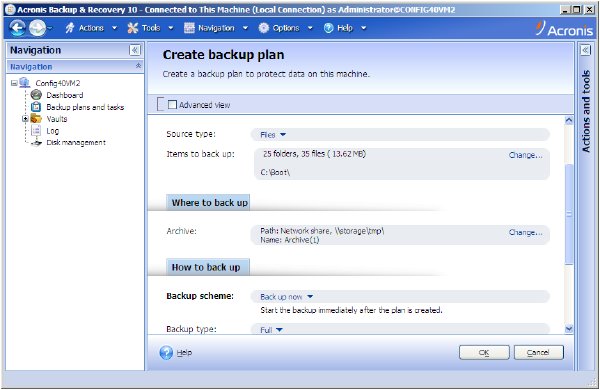Click the blue back arrow icon
This screenshot has width=600, height=390.
coord(17,28)
